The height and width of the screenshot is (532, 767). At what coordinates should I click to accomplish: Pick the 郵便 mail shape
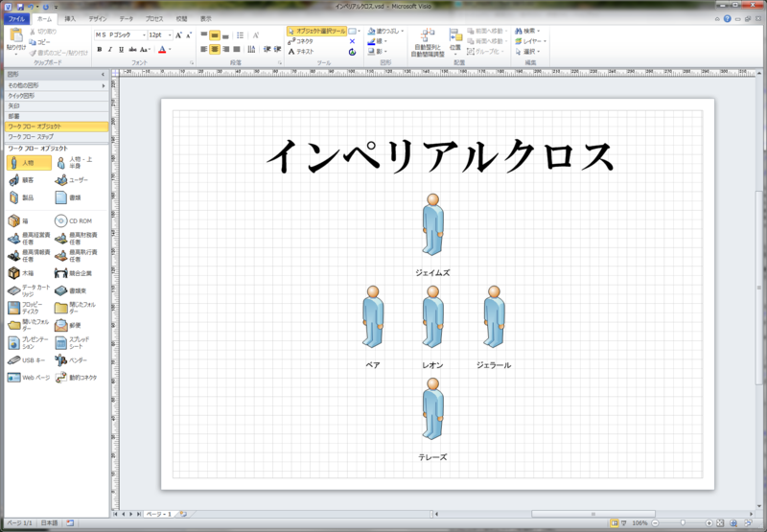tap(68, 325)
